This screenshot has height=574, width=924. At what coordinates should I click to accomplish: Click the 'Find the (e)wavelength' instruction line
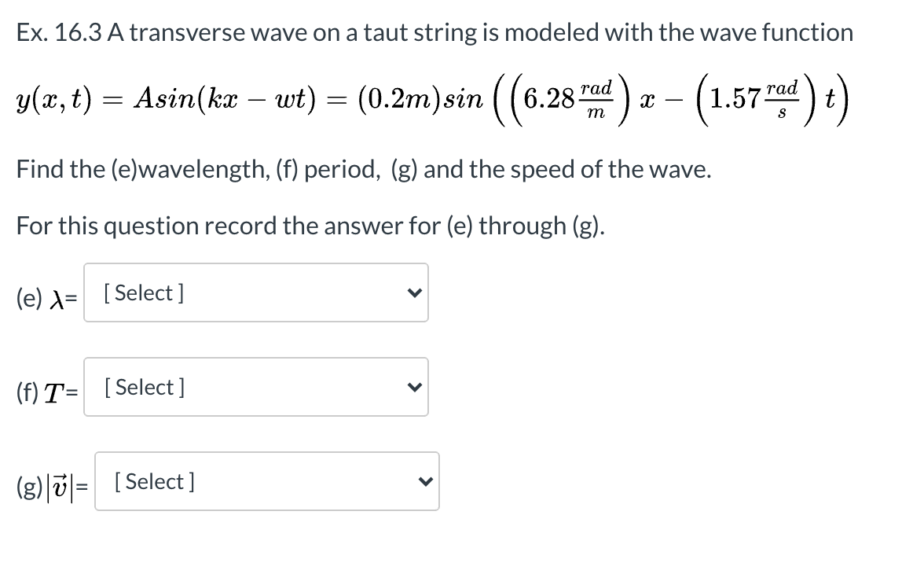tap(365, 168)
